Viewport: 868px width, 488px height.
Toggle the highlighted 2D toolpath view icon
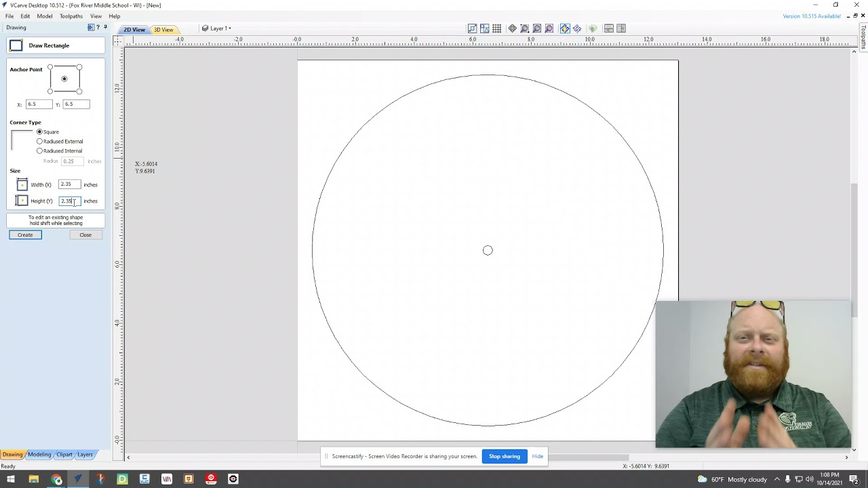[565, 28]
